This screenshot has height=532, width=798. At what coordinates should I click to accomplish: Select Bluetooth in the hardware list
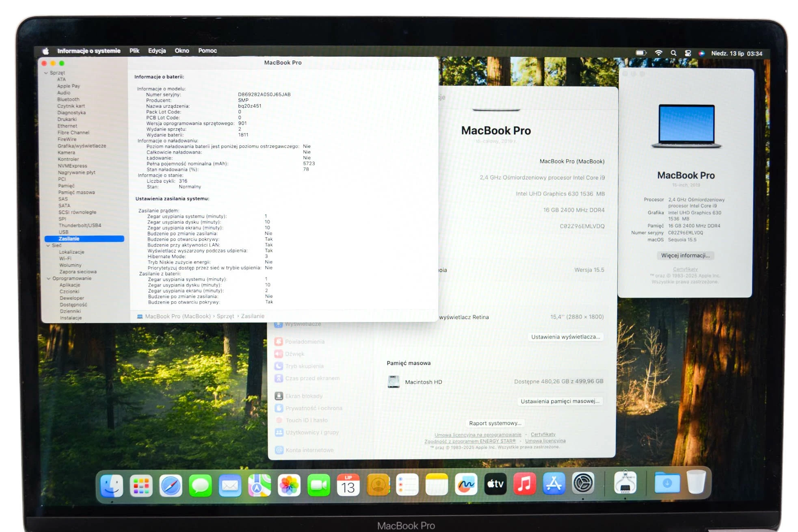coord(68,99)
